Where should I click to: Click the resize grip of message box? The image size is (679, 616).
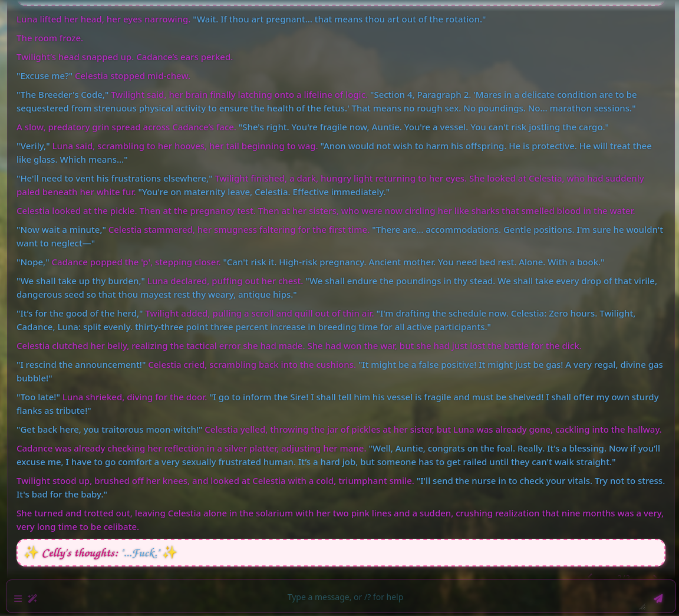642,606
